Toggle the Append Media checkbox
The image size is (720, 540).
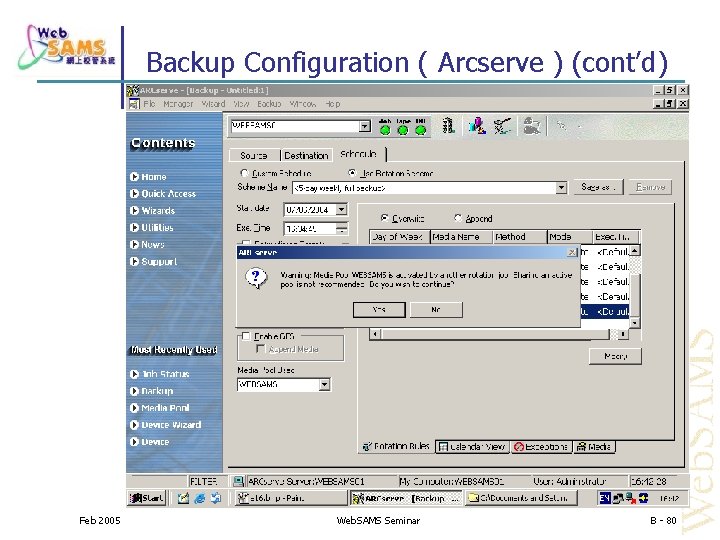(260, 349)
